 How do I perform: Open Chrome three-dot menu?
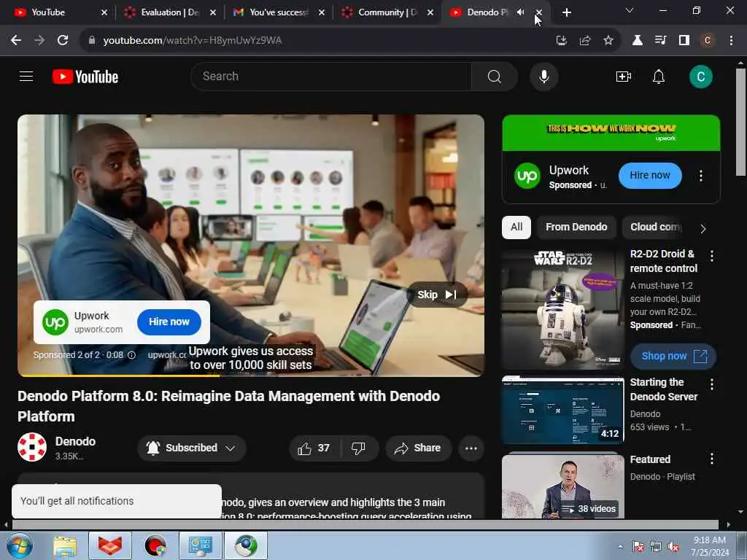731,40
